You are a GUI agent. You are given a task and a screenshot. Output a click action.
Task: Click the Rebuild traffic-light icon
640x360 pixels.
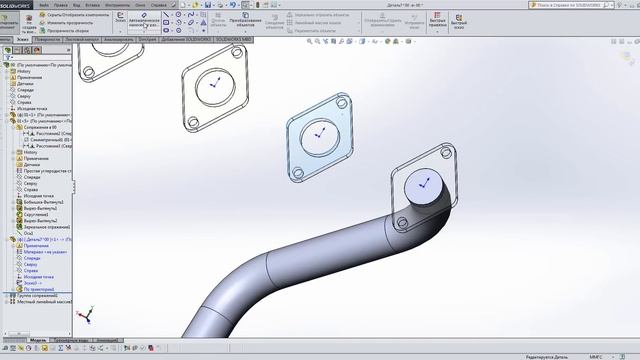coord(258,5)
